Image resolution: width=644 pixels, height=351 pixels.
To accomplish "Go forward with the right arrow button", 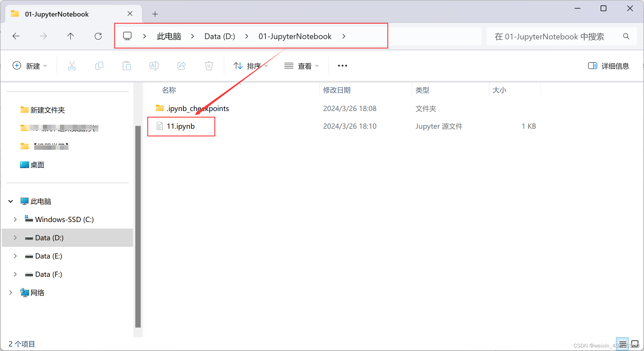I will click(x=43, y=36).
